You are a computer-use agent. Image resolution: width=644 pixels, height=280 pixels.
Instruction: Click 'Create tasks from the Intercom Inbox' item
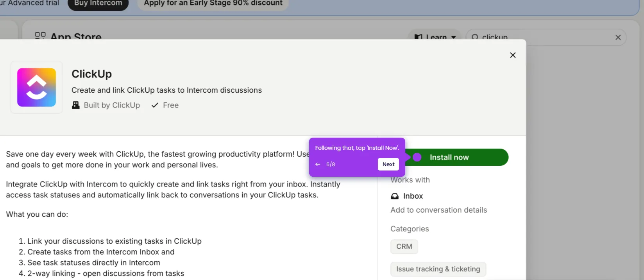pyautogui.click(x=101, y=252)
